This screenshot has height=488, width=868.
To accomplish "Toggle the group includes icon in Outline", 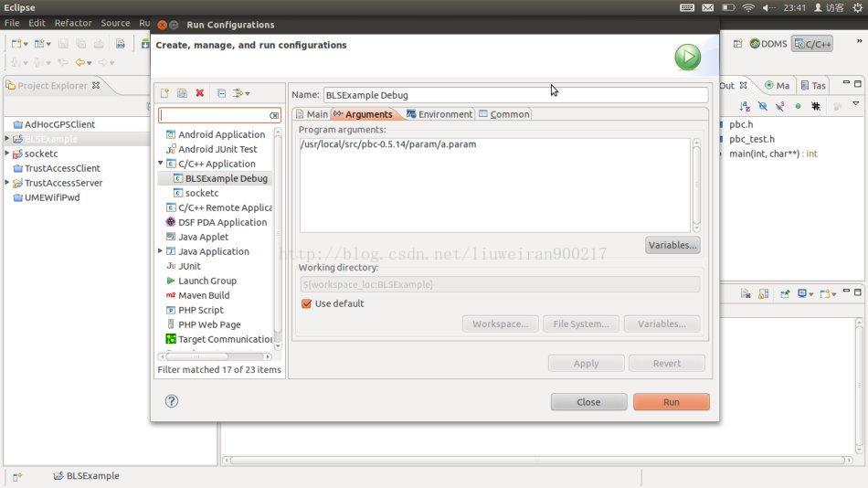I will 815,106.
